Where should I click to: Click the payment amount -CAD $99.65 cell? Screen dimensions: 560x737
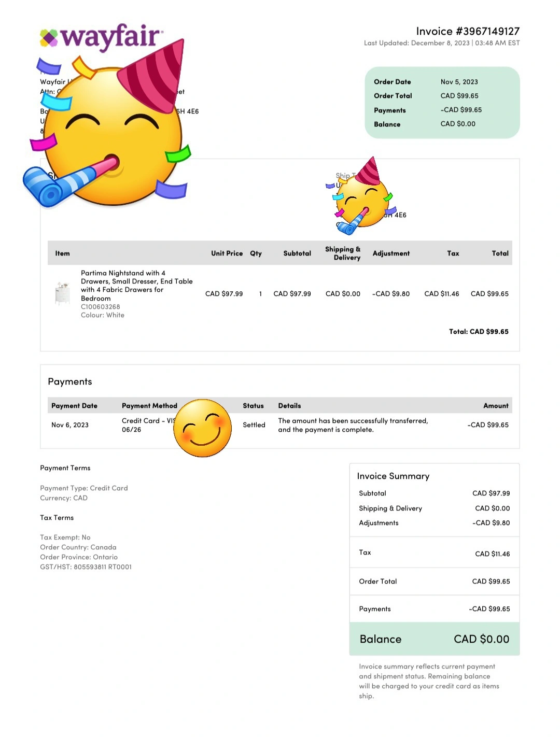pos(488,425)
